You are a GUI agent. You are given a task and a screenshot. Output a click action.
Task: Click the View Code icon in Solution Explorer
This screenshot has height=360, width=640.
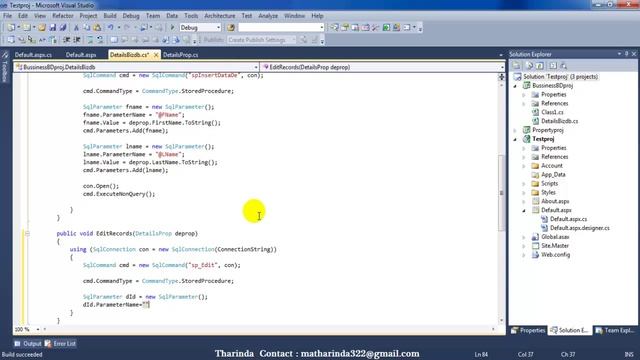tap(553, 66)
